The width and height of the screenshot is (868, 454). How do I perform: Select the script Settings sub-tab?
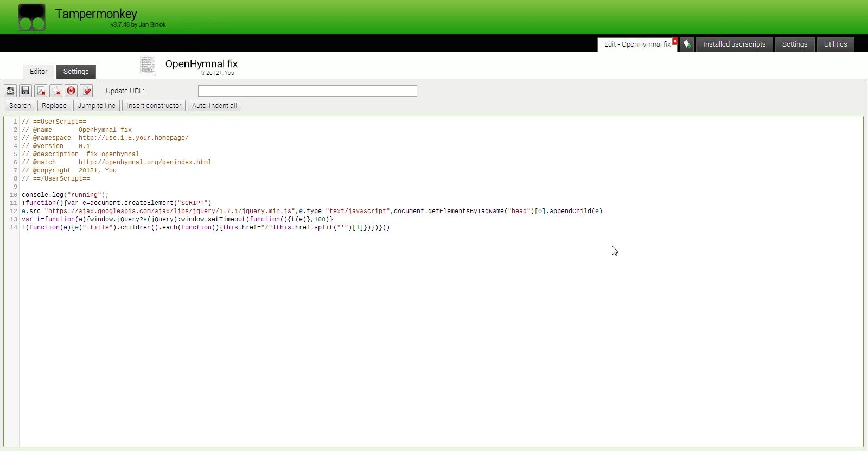(76, 72)
